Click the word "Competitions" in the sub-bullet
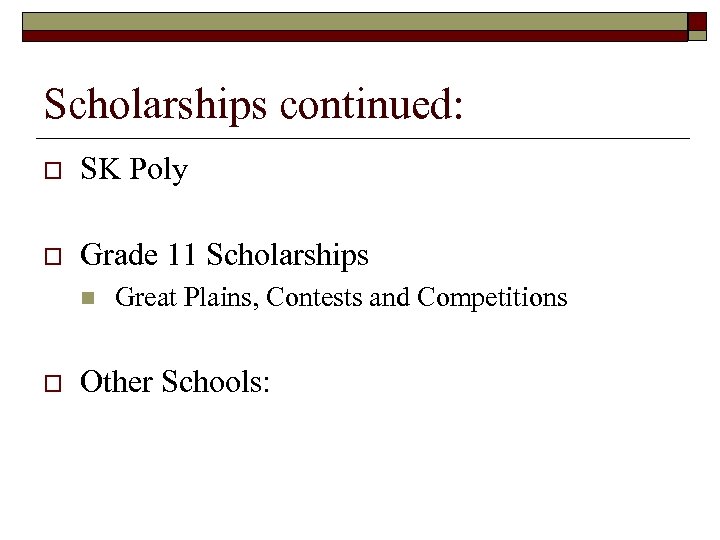The height and width of the screenshot is (540, 720). [492, 298]
